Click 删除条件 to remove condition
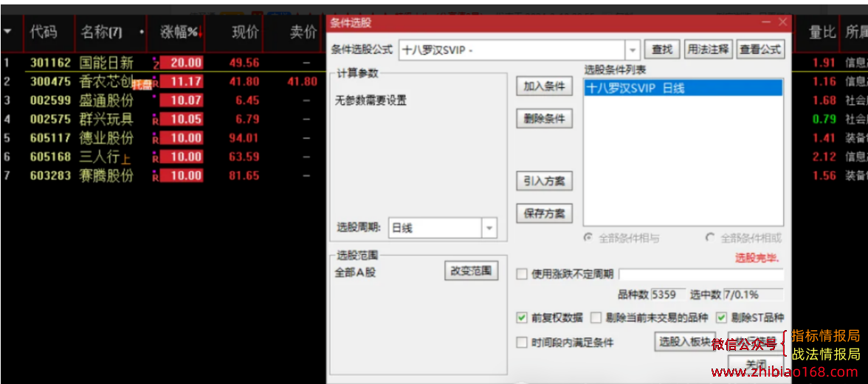This screenshot has height=384, width=868. point(544,119)
